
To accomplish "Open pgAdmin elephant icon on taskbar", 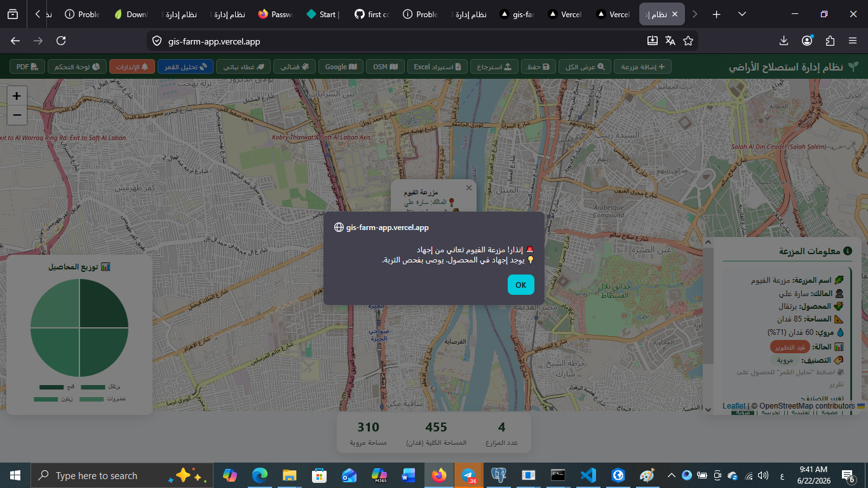I will (498, 475).
